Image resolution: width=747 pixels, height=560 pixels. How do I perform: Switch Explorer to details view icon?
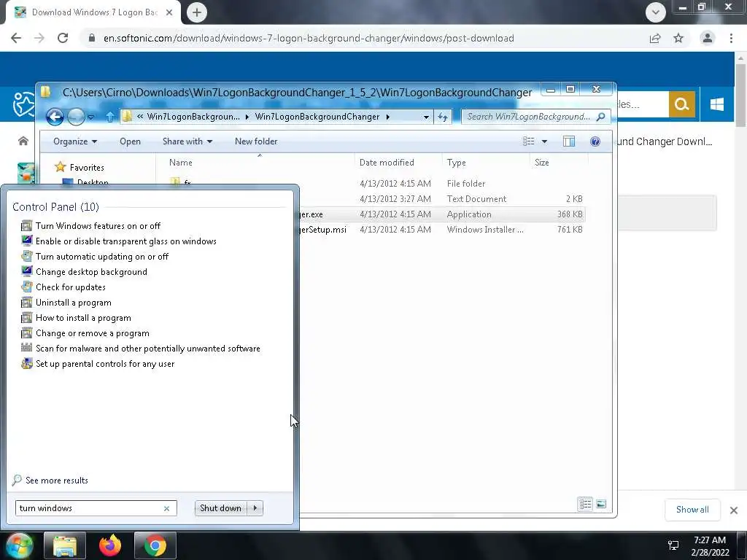point(585,504)
